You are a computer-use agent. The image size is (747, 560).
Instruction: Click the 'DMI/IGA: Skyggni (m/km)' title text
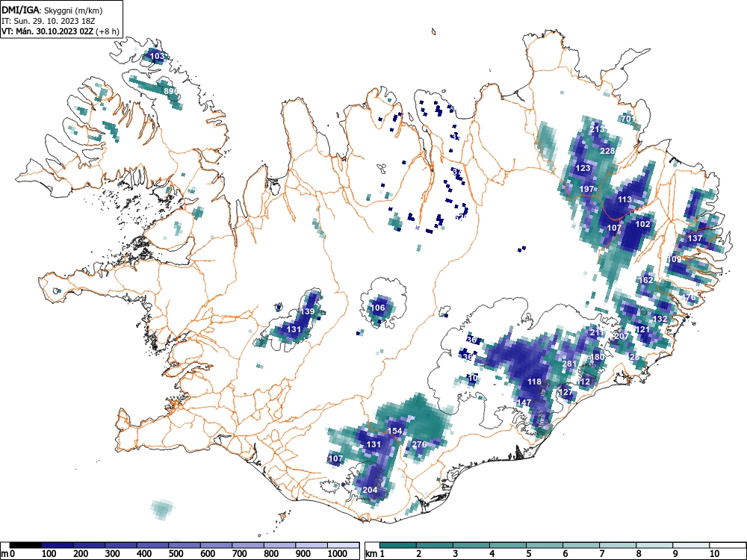tap(52, 10)
